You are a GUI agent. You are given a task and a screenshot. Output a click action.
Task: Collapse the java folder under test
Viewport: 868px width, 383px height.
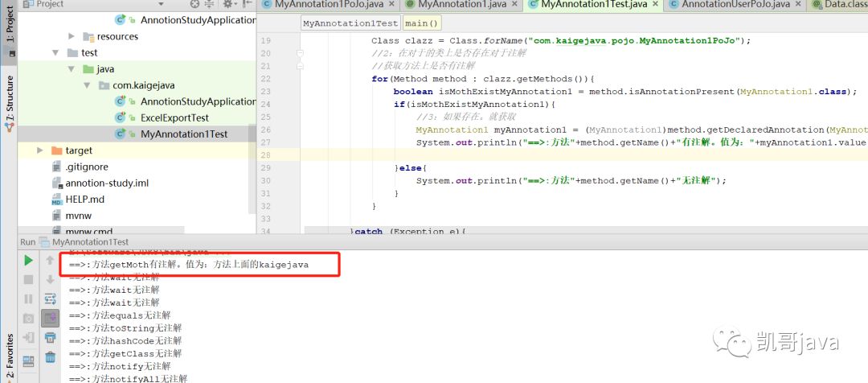click(72, 69)
